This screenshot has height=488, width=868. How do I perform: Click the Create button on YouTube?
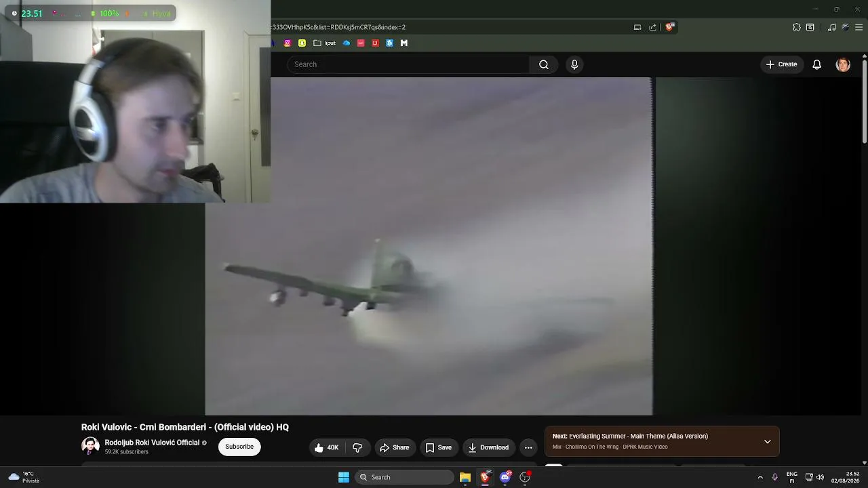coord(781,64)
